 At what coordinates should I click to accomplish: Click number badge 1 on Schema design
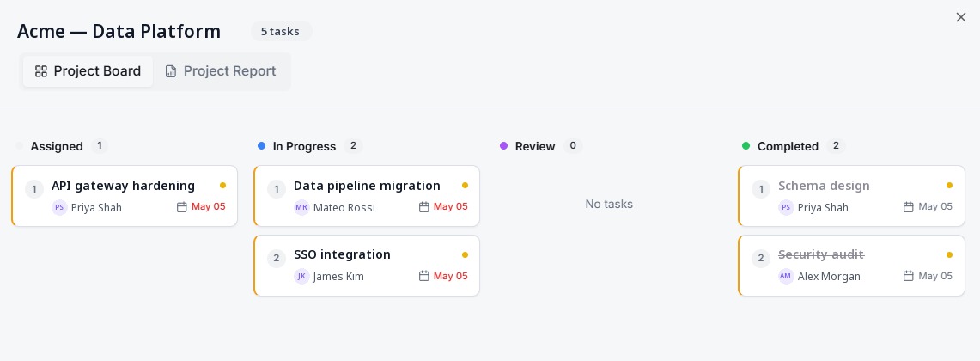(x=761, y=189)
